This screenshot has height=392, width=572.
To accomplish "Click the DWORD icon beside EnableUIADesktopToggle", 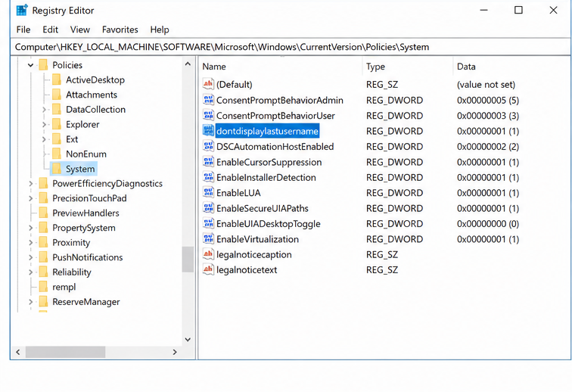I will 208,223.
